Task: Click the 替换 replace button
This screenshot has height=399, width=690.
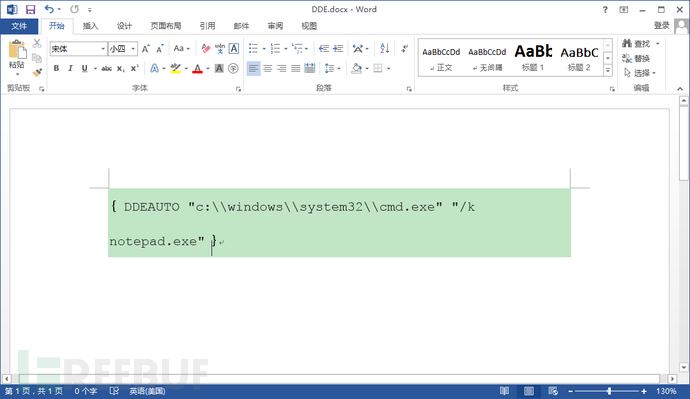Action: [x=636, y=58]
